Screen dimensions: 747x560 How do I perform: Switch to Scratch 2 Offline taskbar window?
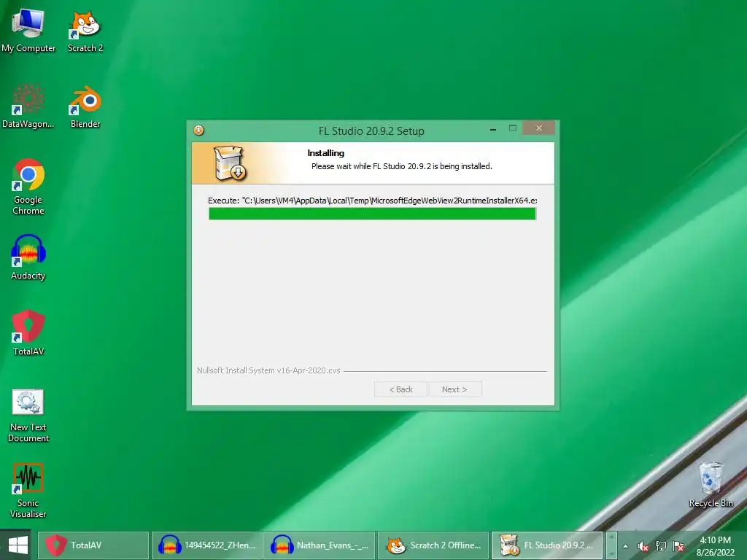pyautogui.click(x=433, y=545)
